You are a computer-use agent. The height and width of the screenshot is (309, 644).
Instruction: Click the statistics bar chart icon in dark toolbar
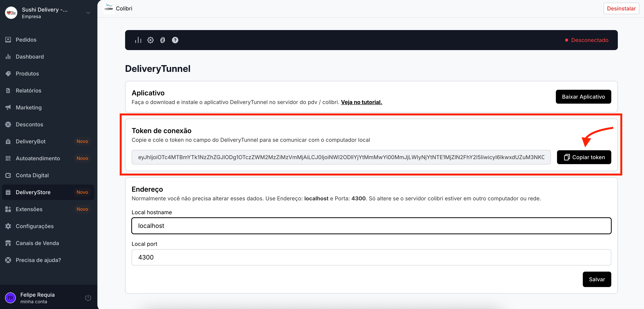coord(138,40)
